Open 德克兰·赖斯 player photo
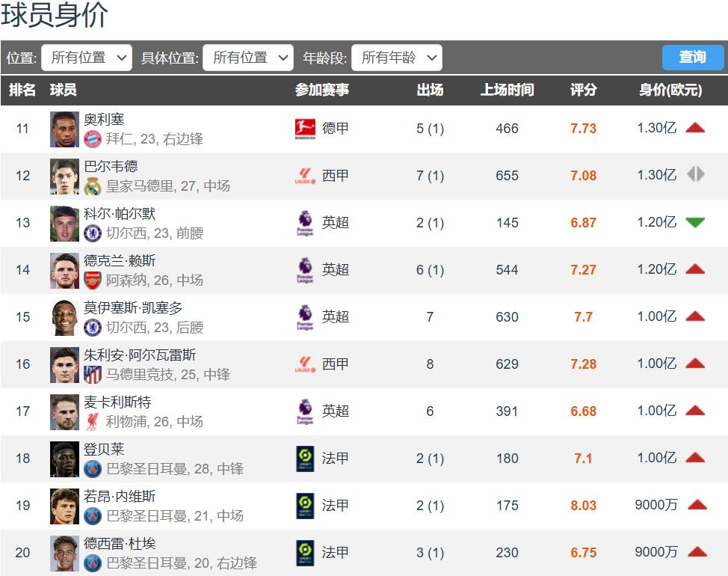This screenshot has height=576, width=728. coord(64,271)
